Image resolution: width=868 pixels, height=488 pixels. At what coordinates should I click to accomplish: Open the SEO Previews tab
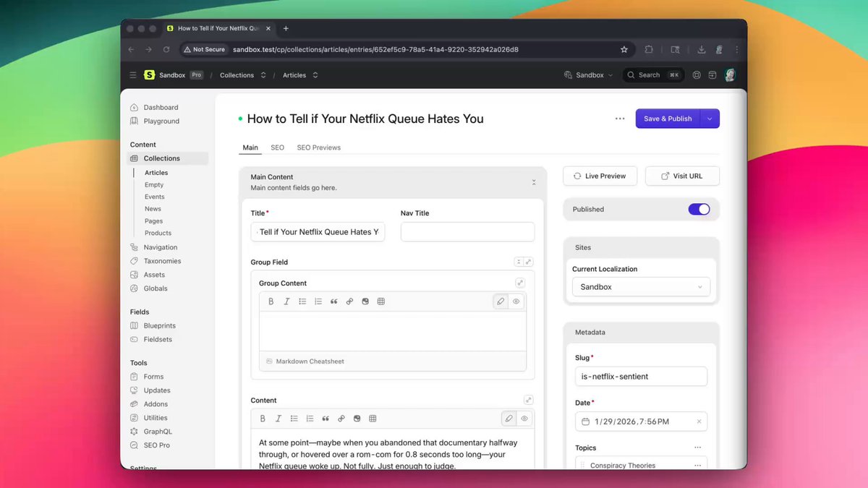click(x=319, y=147)
